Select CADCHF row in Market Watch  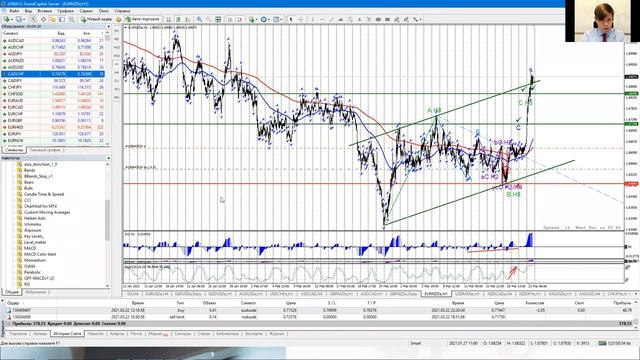pos(53,74)
